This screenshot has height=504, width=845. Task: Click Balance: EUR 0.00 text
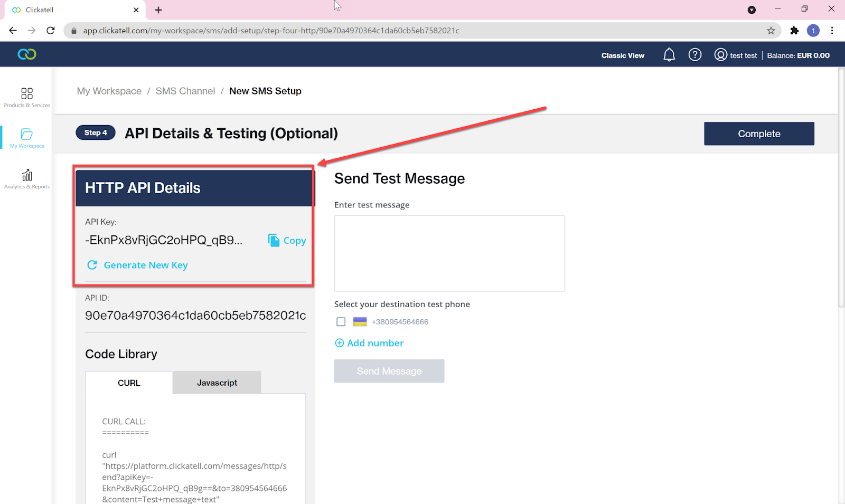coord(798,55)
